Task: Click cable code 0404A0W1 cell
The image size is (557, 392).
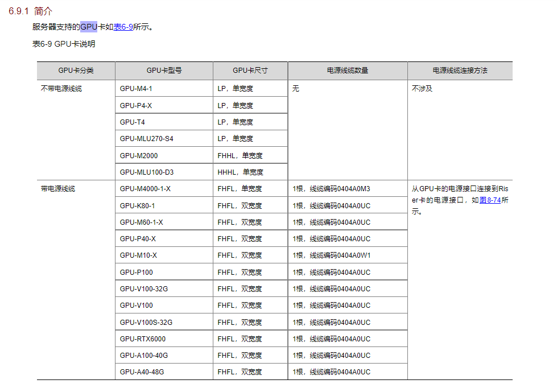Action: [x=348, y=255]
